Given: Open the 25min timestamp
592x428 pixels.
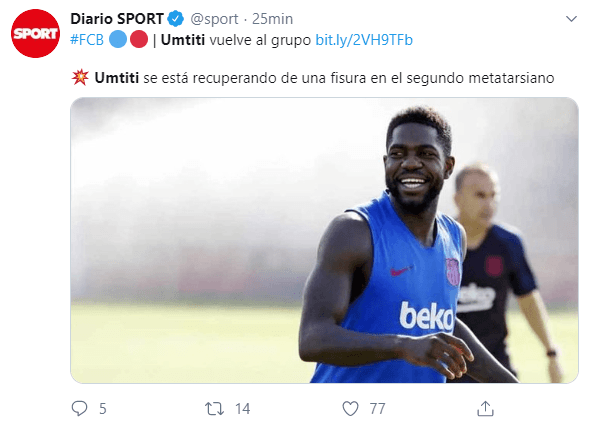Looking at the screenshot, I should tap(272, 19).
